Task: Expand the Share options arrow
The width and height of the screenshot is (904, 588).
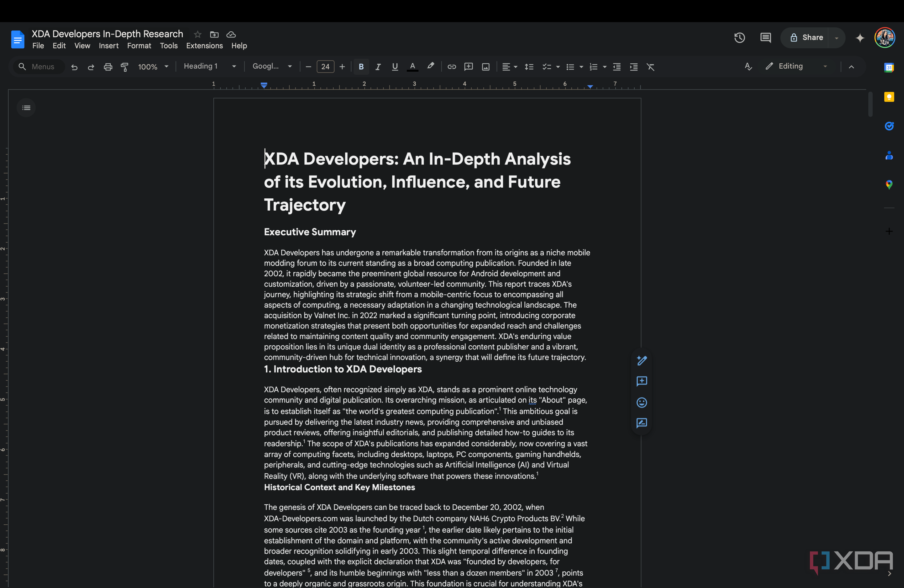Action: coord(836,38)
